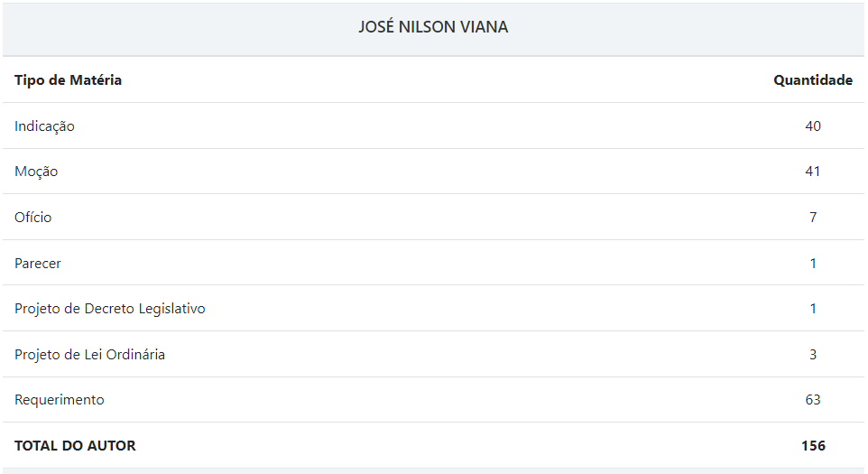Click the Moção quantity 41
868x474 pixels.
pos(813,172)
